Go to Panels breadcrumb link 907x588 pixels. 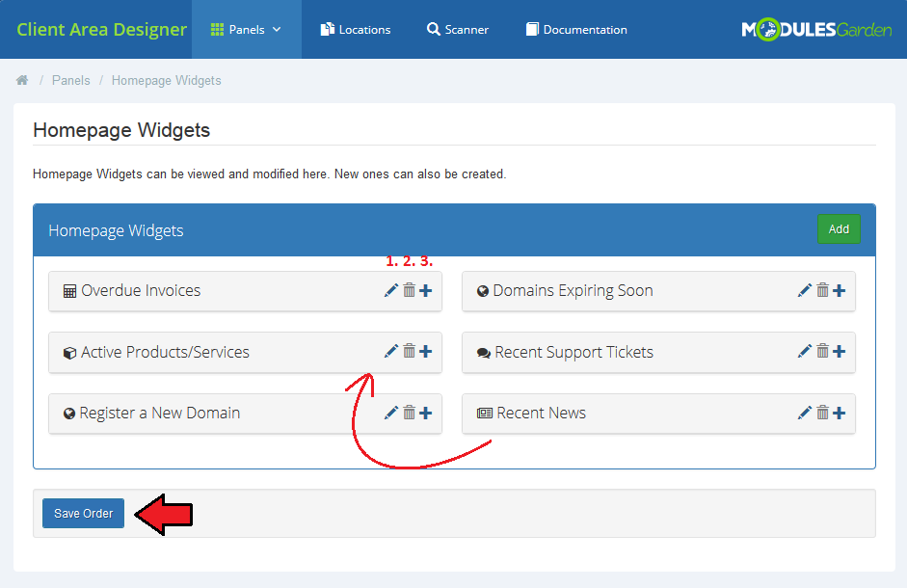(71, 80)
